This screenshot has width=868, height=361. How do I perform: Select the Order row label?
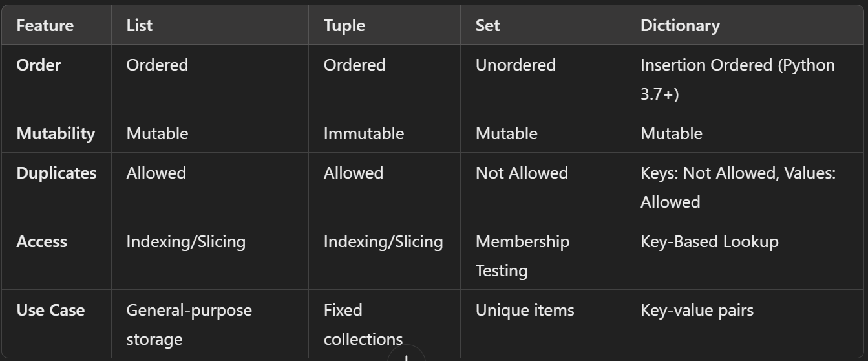pos(39,65)
